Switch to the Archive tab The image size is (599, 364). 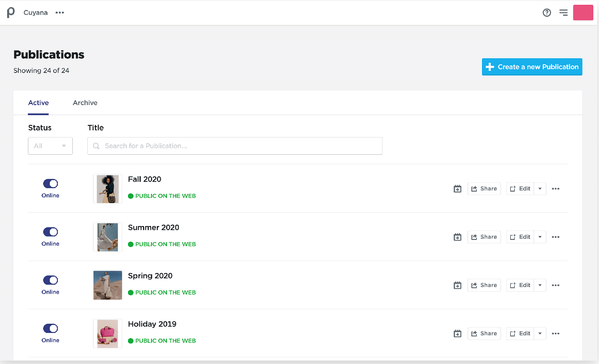pyautogui.click(x=85, y=103)
